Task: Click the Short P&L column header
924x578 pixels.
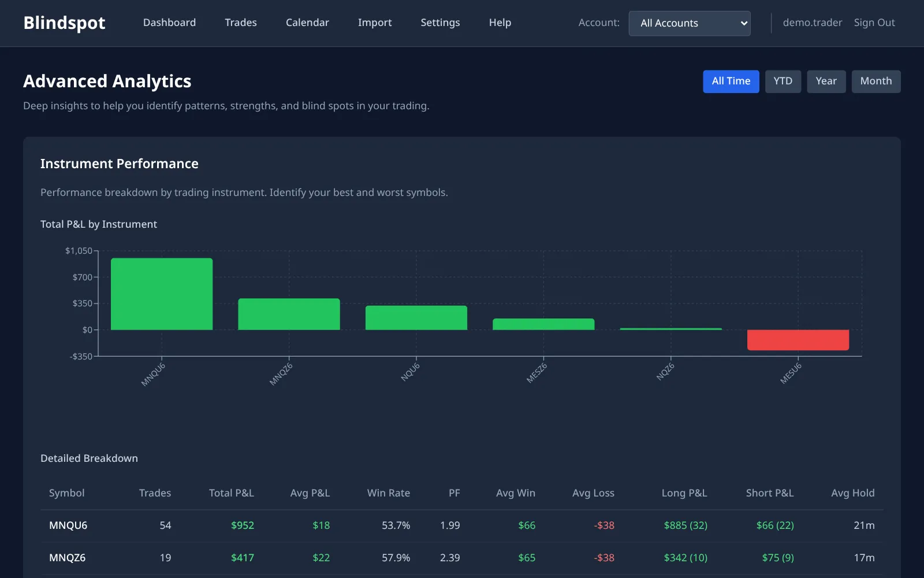Action: pos(770,493)
